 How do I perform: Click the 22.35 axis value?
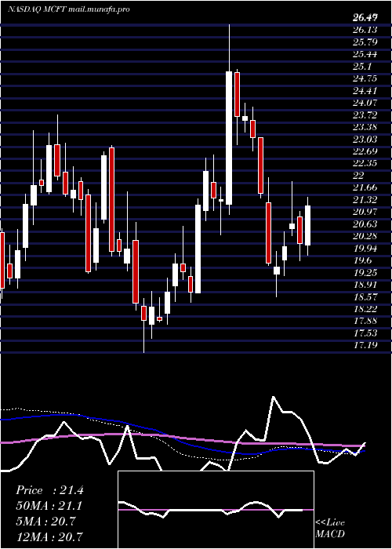[365, 163]
